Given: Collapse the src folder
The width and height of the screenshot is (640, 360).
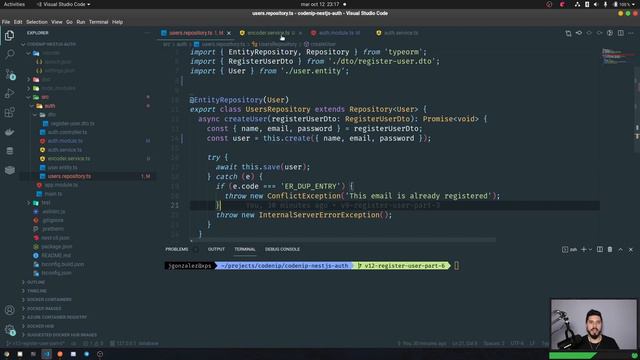Looking at the screenshot, I should tap(45, 97).
